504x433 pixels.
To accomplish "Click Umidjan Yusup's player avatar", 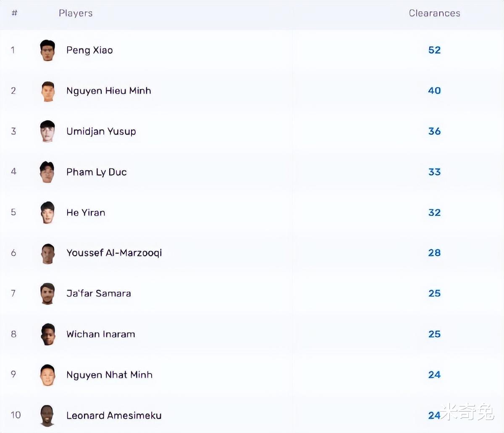I will pyautogui.click(x=47, y=132).
